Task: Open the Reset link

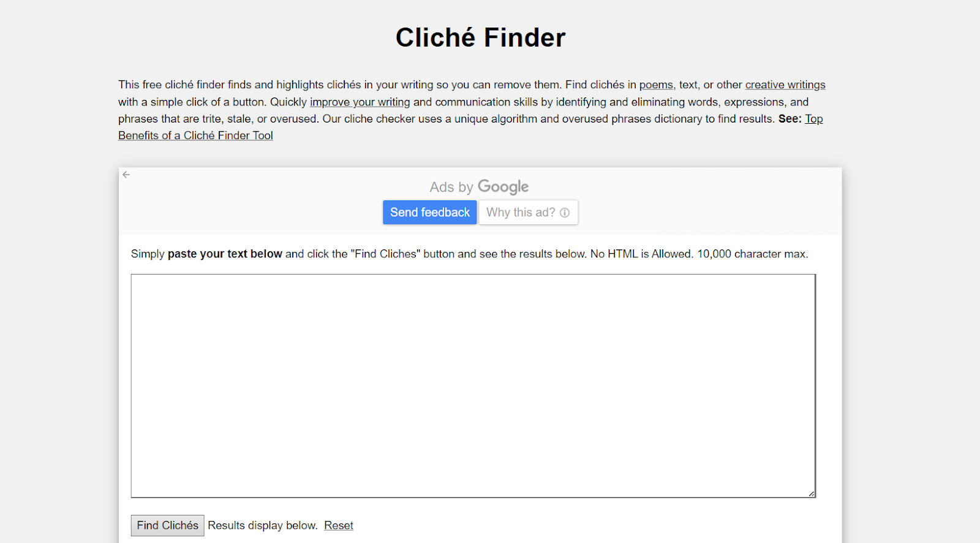Action: tap(339, 525)
